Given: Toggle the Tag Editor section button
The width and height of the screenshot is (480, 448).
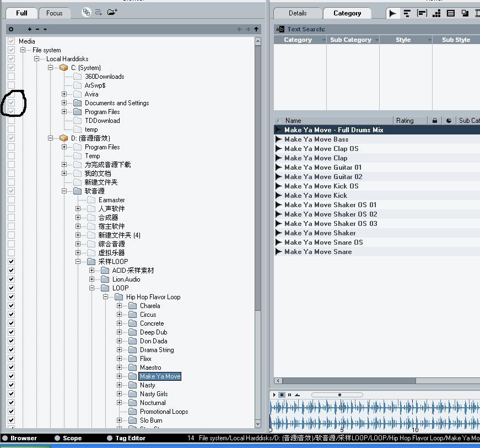Looking at the screenshot, I should [x=126, y=438].
